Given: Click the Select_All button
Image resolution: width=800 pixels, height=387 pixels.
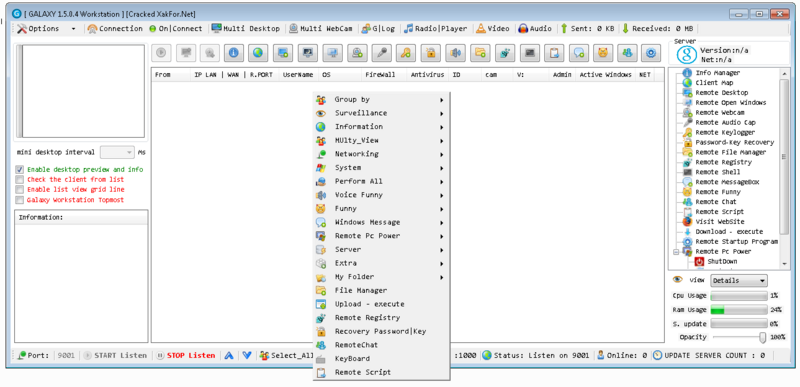Looking at the screenshot, I should [x=286, y=355].
